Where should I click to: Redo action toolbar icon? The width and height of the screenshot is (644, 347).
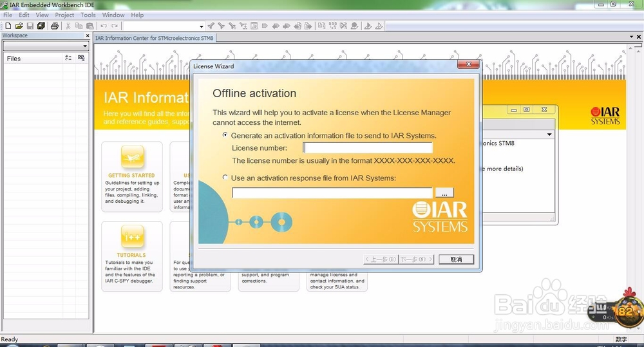click(115, 26)
